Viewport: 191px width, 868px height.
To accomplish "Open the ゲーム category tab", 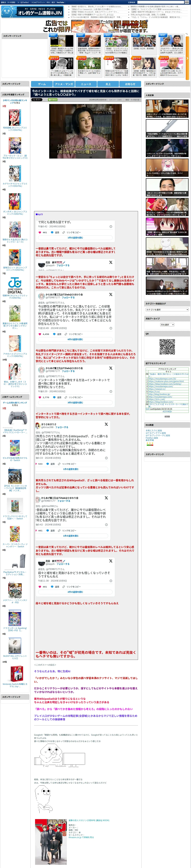I will pos(42,84).
